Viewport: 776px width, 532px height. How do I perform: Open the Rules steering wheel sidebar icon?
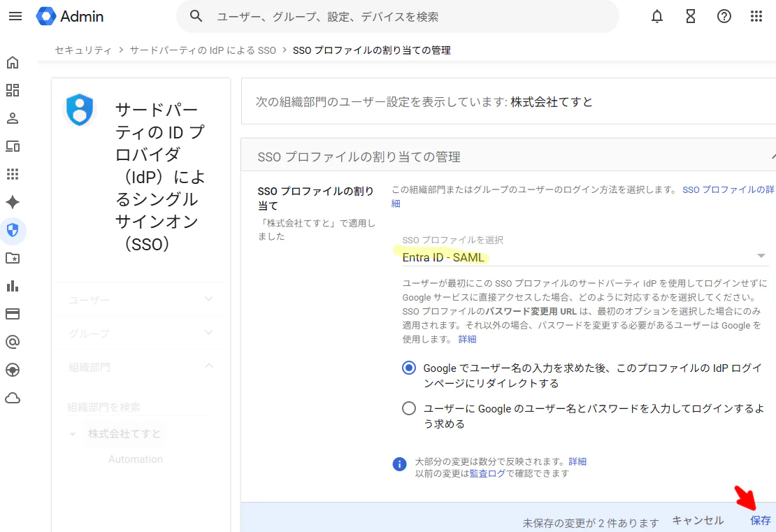point(13,370)
